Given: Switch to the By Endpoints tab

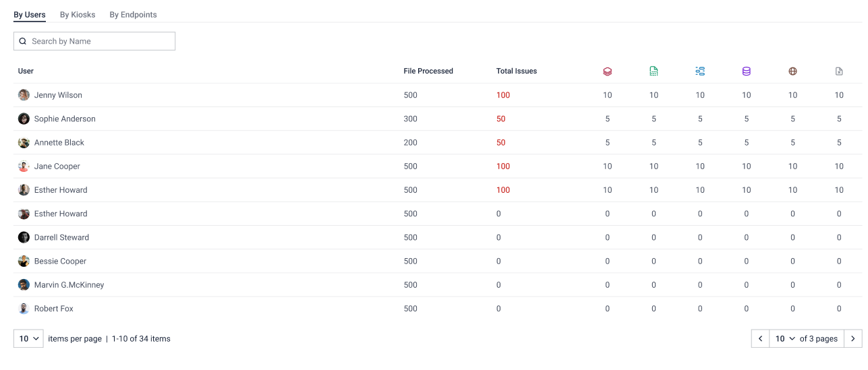Looking at the screenshot, I should pyautogui.click(x=133, y=15).
